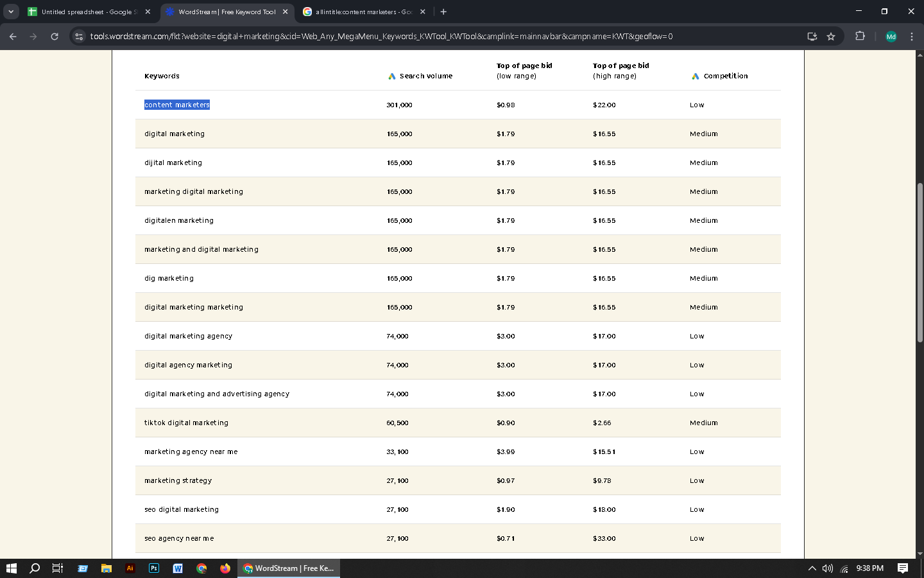Launch Adobe Photoshop from taskbar
This screenshot has height=578, width=924.
point(154,568)
